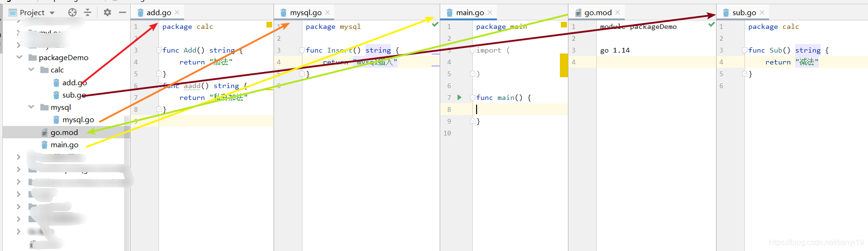Fold the Insert function in mysql.go
Viewport: 868px width, 251px height.
pyautogui.click(x=302, y=50)
